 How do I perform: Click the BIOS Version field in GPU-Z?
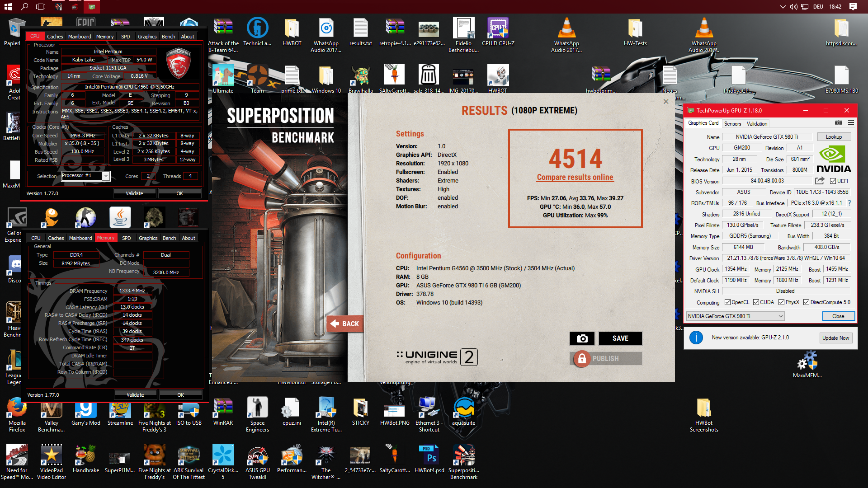[767, 181]
